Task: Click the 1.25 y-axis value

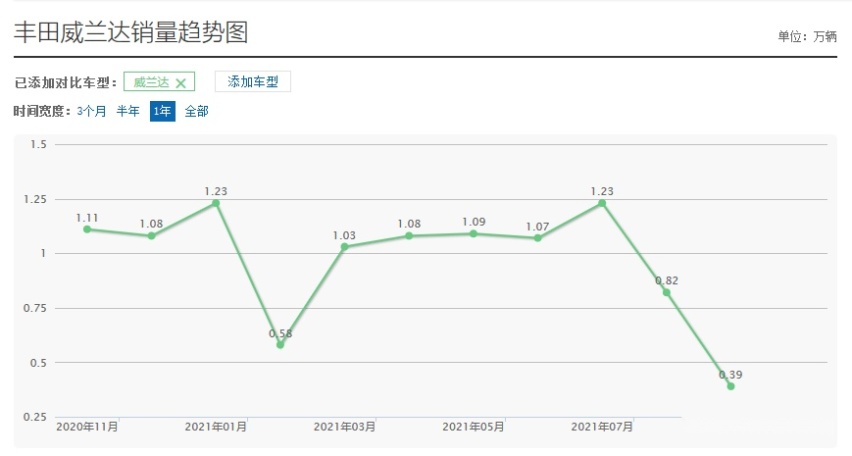Action: coord(35,199)
